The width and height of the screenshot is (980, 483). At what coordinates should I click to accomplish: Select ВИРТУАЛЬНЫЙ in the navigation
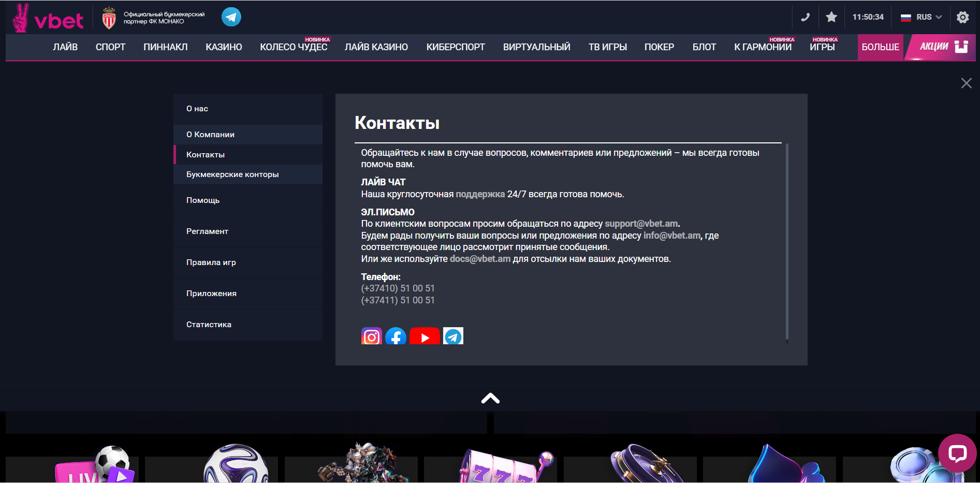pyautogui.click(x=537, y=47)
